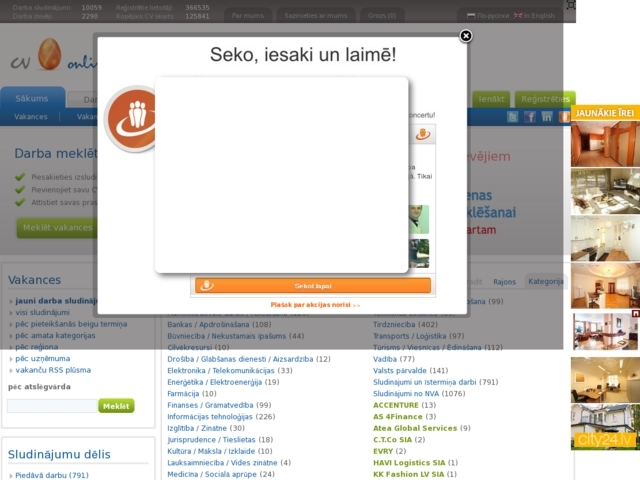Click the Twitter icon in navigation bar

[x=513, y=117]
